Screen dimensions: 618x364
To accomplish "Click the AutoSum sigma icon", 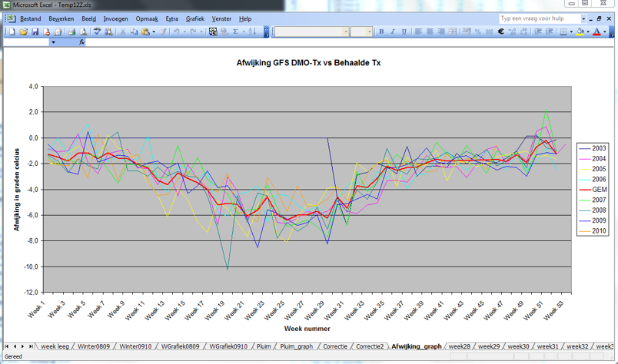I will pyautogui.click(x=235, y=32).
